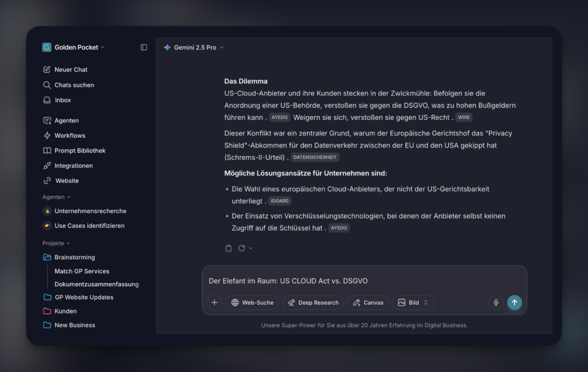Screen dimensions: 588x372
Task: Enable the Web-Suche option
Action: click(x=252, y=303)
